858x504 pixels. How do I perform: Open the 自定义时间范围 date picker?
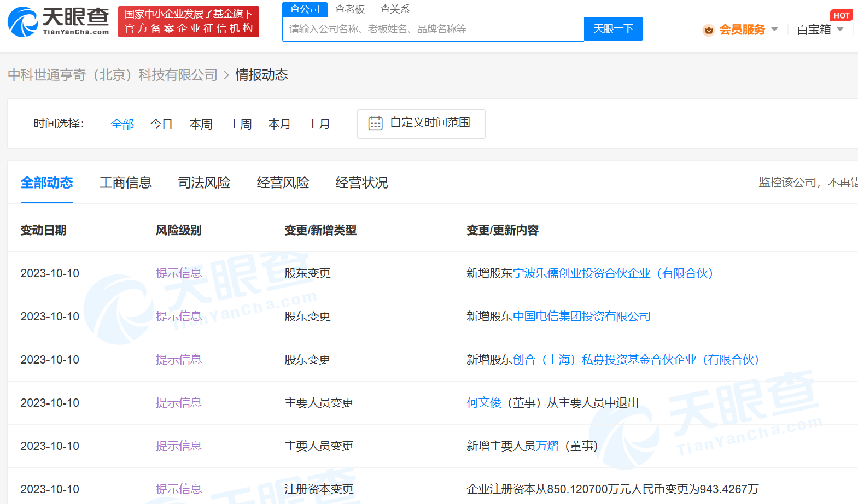421,124
